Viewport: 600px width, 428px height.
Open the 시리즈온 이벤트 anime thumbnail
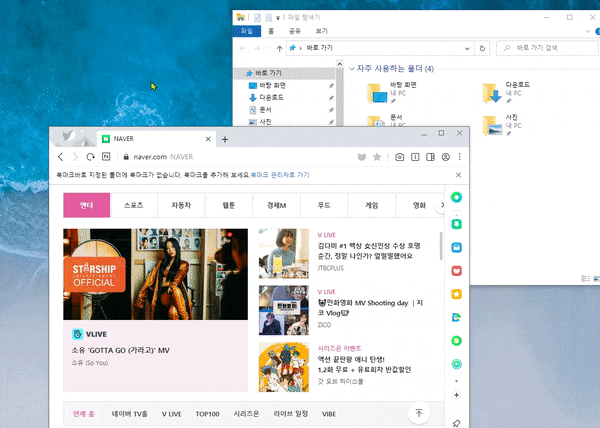pos(284,367)
